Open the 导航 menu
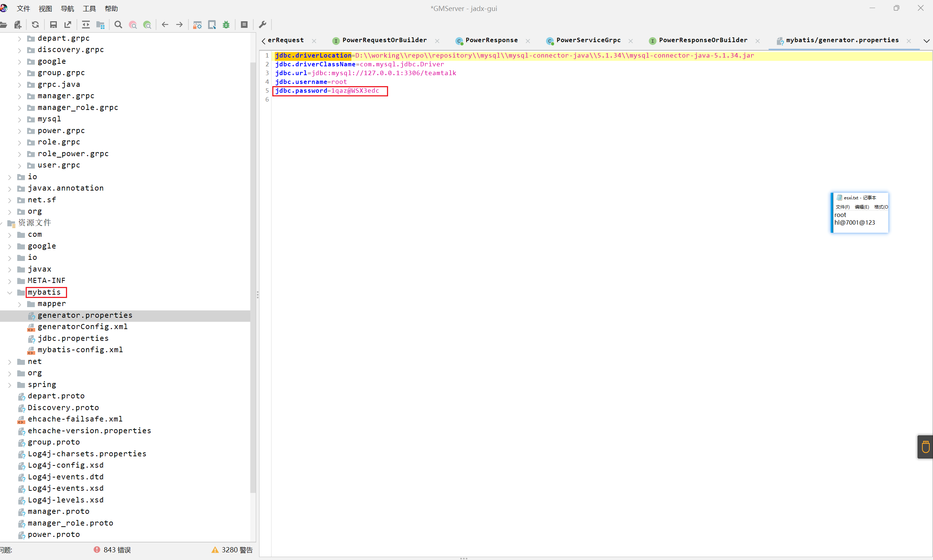 (x=67, y=8)
